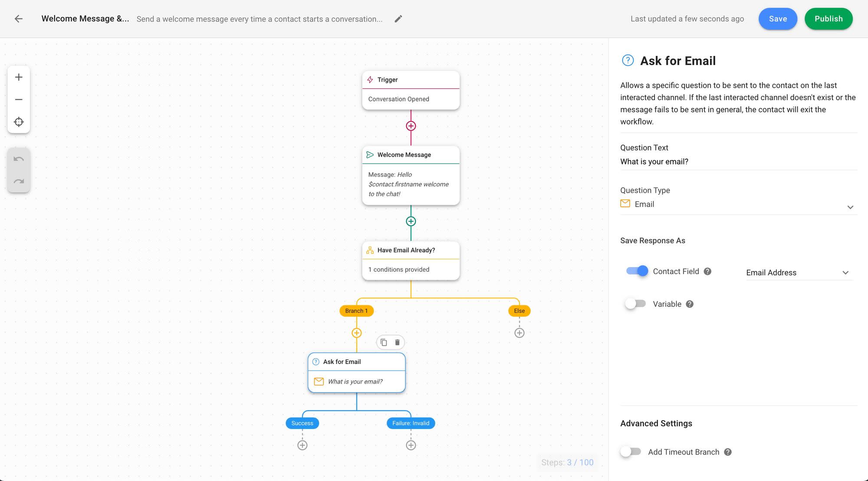Click the zoom out minus button
The width and height of the screenshot is (868, 481).
(18, 99)
